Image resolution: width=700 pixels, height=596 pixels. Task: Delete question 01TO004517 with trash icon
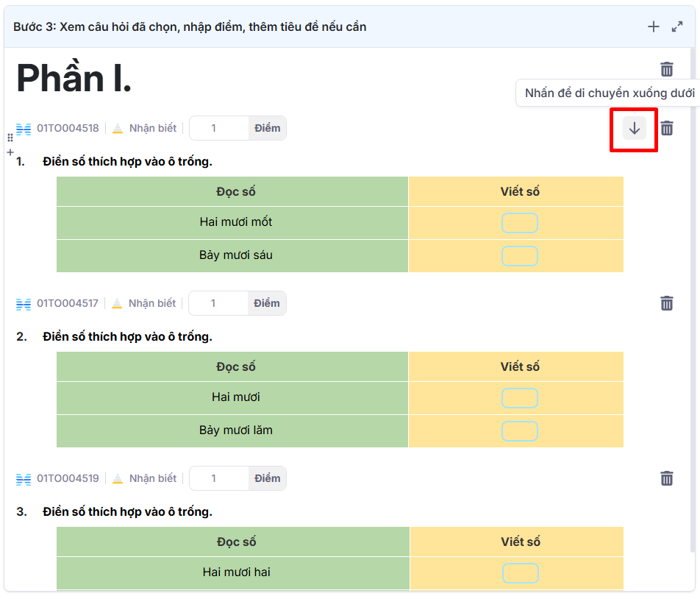point(667,303)
